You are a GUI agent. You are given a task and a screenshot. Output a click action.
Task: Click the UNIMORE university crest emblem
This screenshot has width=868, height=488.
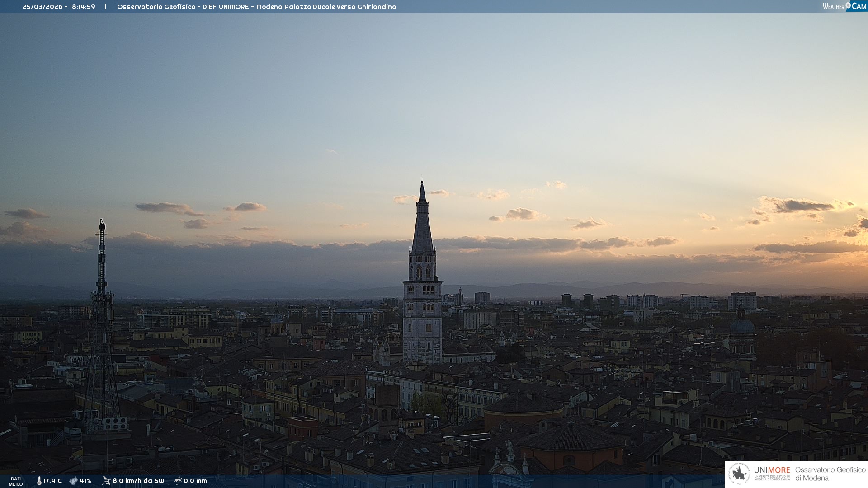tap(739, 474)
